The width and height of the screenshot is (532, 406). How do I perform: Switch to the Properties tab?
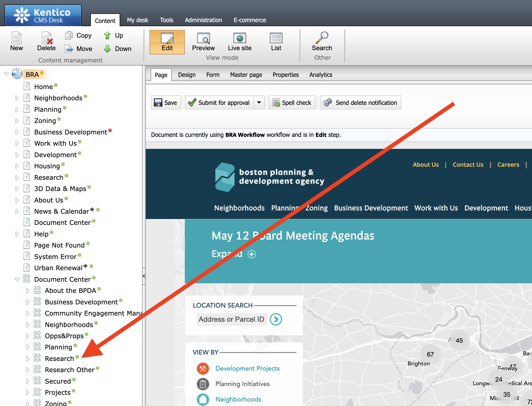(x=285, y=75)
